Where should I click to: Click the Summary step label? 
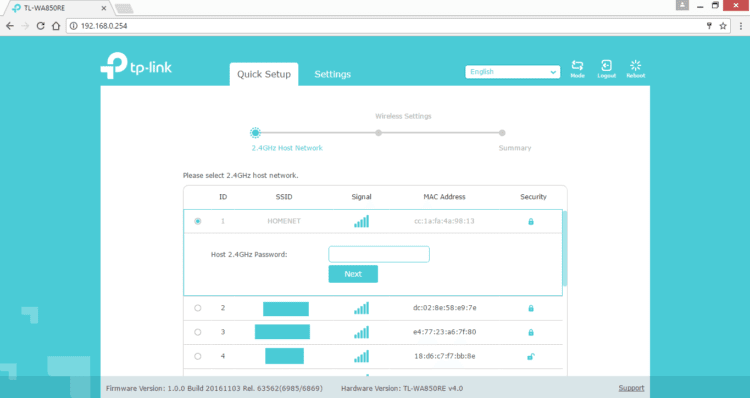[x=515, y=148]
